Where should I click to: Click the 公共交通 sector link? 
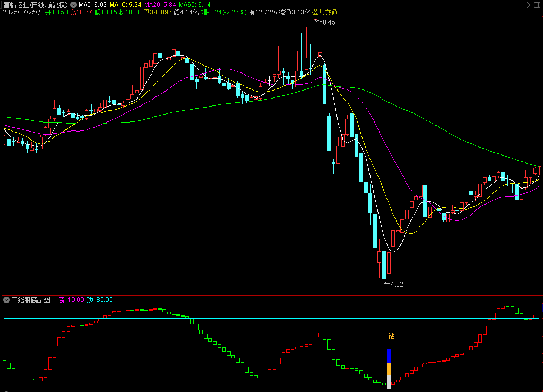tap(325, 12)
